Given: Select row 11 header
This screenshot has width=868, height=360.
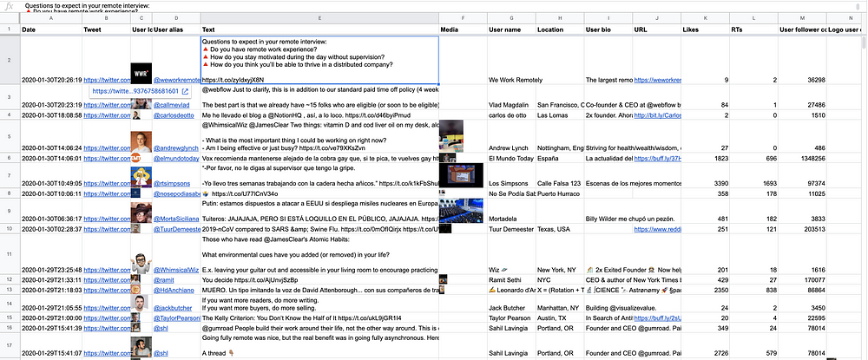Looking at the screenshot, I should [x=10, y=254].
